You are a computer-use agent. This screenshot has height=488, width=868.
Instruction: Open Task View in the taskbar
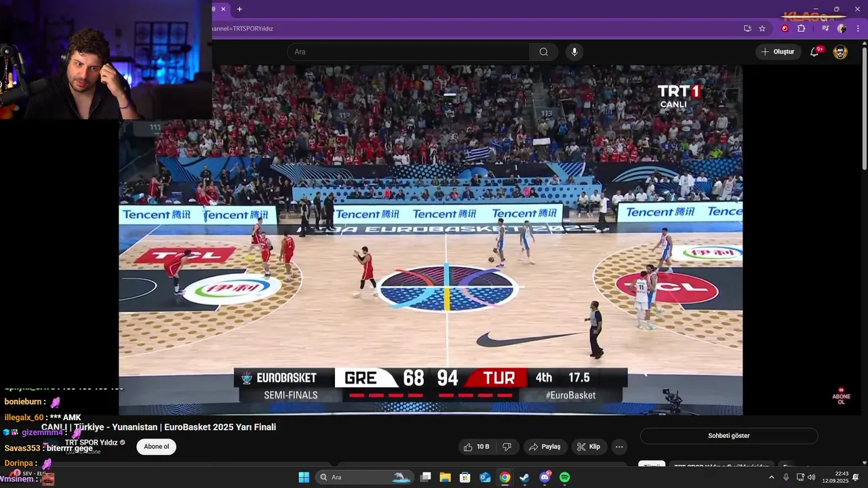pos(426,477)
